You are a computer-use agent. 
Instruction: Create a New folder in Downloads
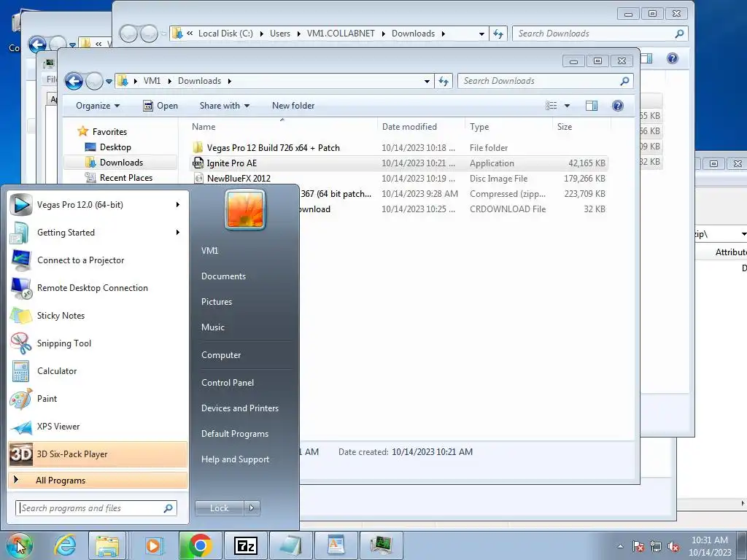click(293, 106)
